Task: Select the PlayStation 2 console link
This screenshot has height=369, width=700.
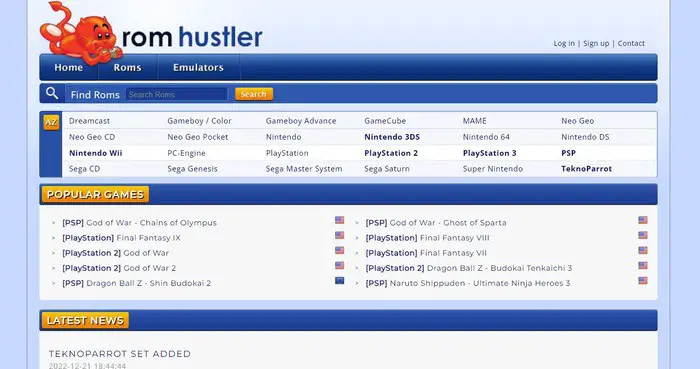Action: [391, 153]
